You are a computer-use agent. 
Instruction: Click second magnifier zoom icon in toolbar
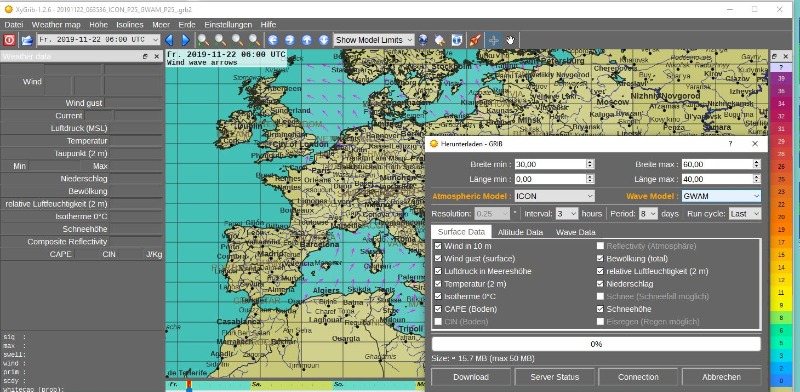pyautogui.click(x=220, y=40)
